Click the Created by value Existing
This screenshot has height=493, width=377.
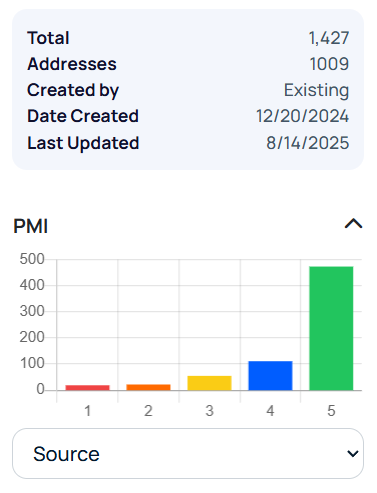click(x=316, y=90)
